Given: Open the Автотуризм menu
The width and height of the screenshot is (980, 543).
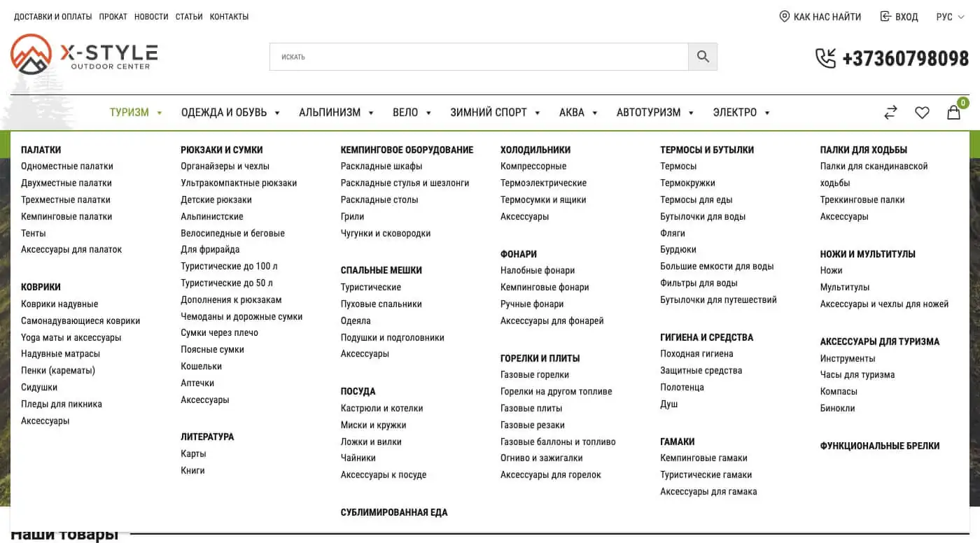Looking at the screenshot, I should click(648, 112).
